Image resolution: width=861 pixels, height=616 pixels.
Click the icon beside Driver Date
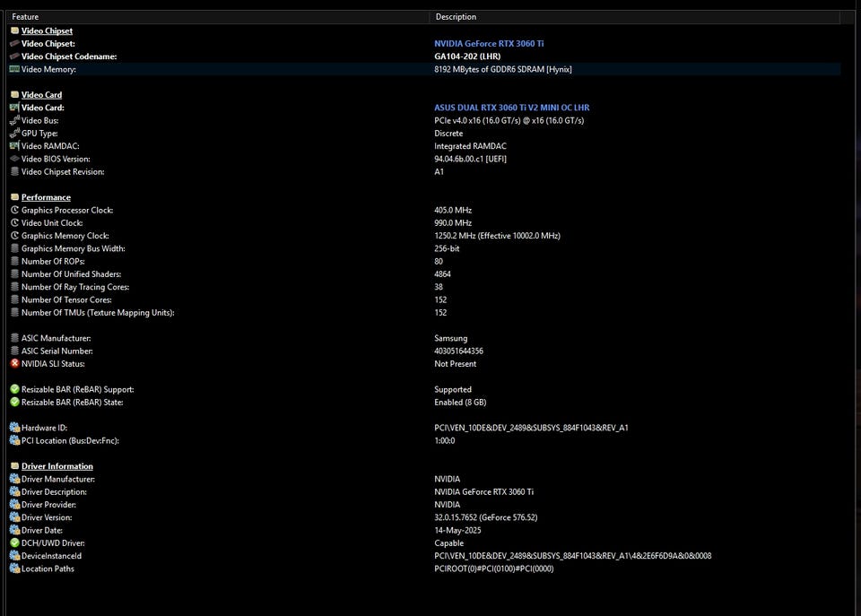[x=15, y=530]
